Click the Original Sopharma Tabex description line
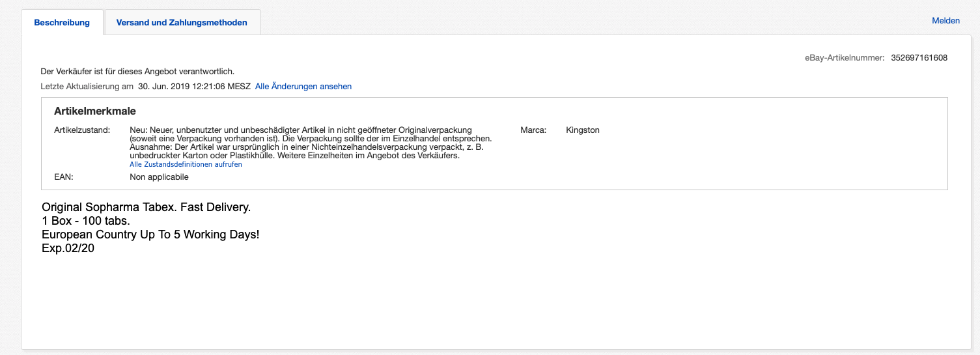The height and width of the screenshot is (355, 980). tap(146, 207)
